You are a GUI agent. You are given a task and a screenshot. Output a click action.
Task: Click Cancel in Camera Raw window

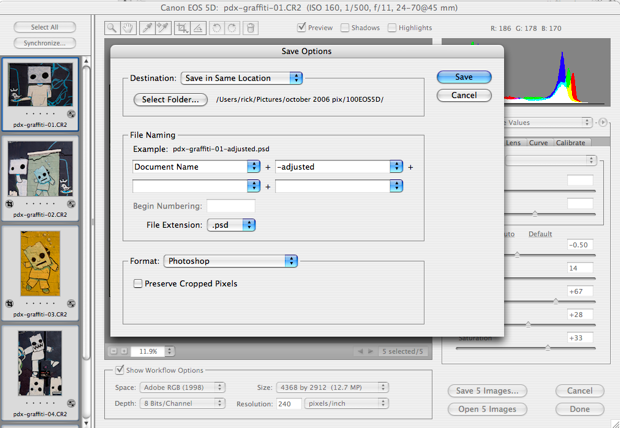(x=580, y=390)
